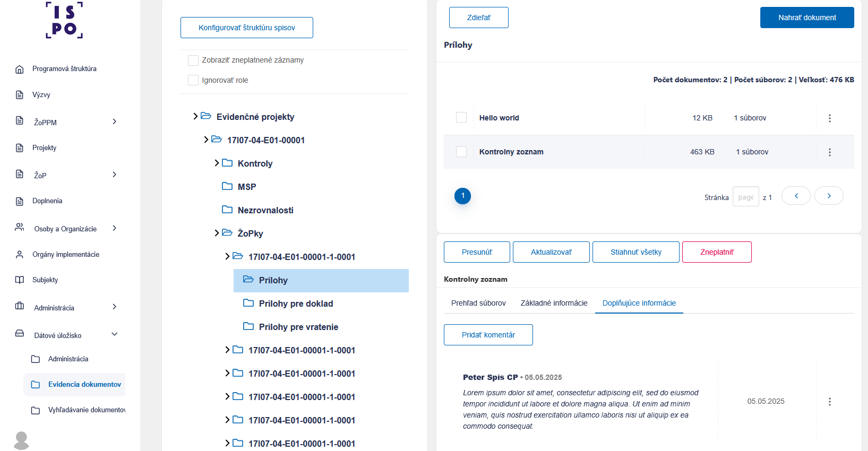Enable Zobraziť zneplatnené záznamy checkbox

193,60
